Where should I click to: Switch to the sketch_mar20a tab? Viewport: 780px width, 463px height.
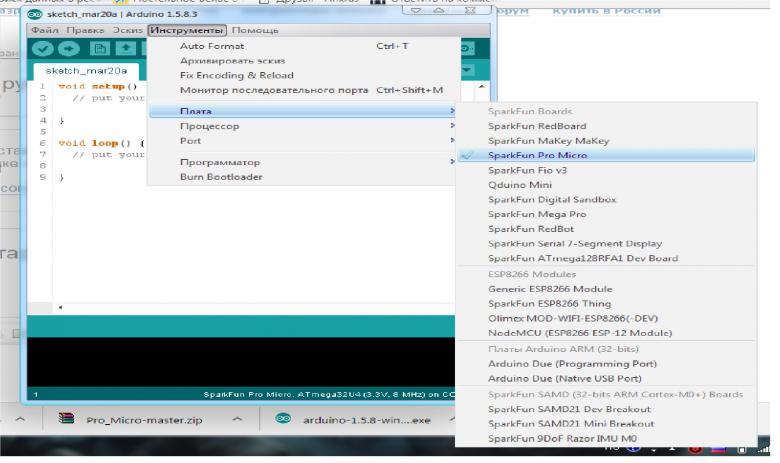[x=86, y=71]
